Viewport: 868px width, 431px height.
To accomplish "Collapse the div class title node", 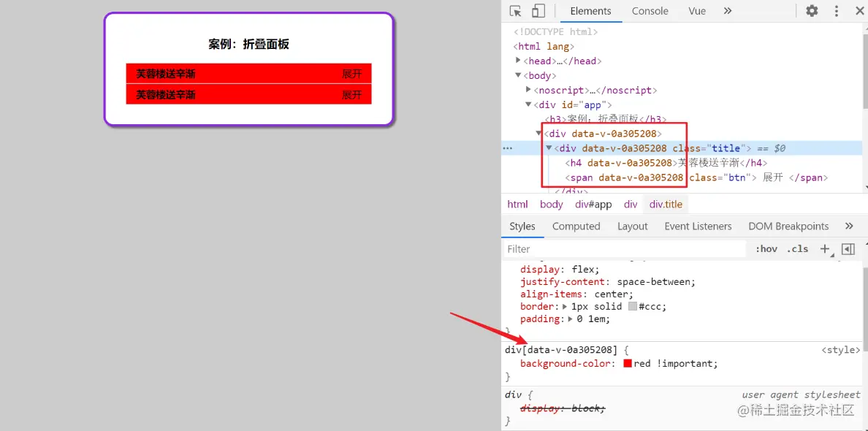I will [549, 148].
